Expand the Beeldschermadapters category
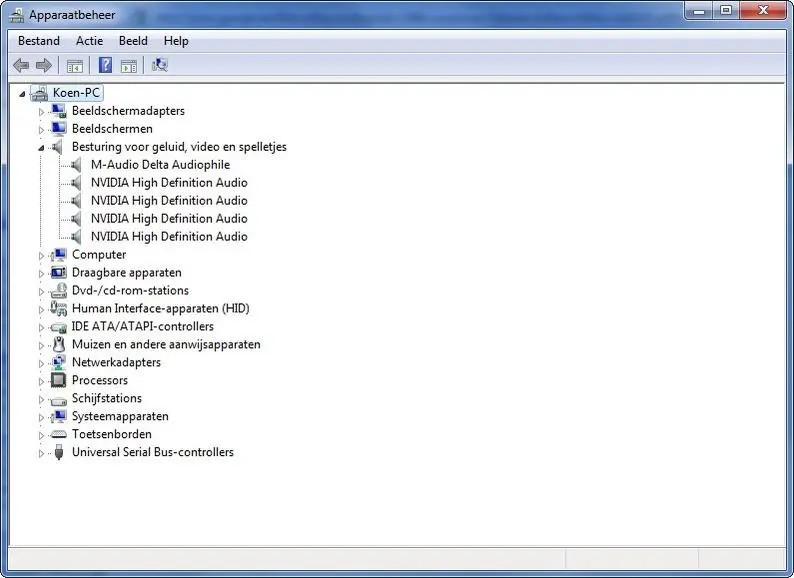The height and width of the screenshot is (578, 794). tap(42, 111)
